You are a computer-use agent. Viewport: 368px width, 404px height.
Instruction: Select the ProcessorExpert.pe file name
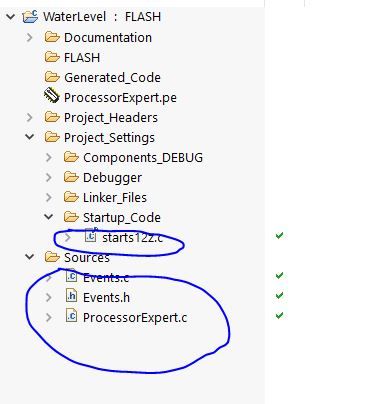[x=120, y=98]
